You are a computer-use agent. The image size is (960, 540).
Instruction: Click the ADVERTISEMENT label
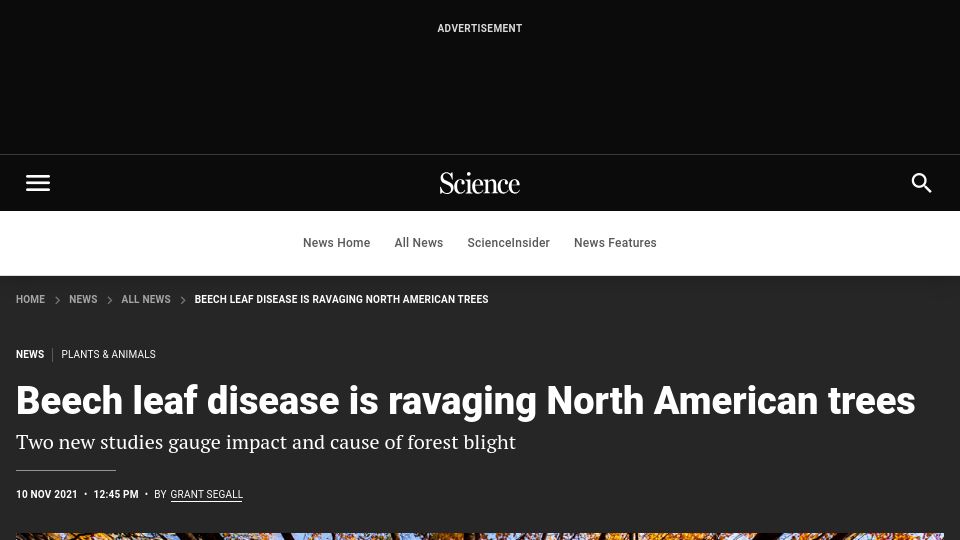tap(479, 28)
